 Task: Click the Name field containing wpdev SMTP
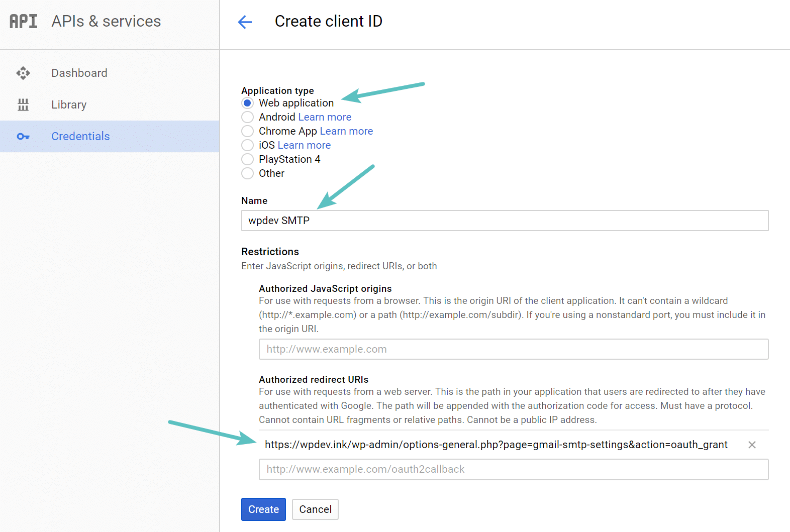(505, 221)
